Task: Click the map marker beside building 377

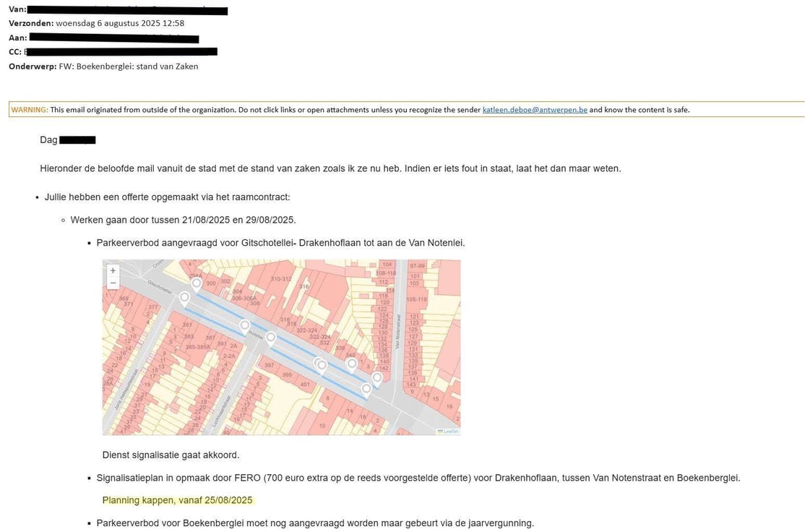Action: coord(184,299)
